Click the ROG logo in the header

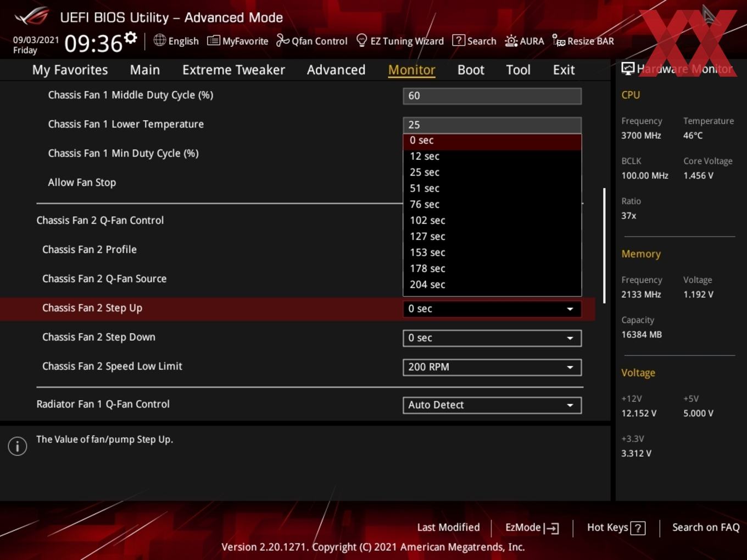pos(32,16)
